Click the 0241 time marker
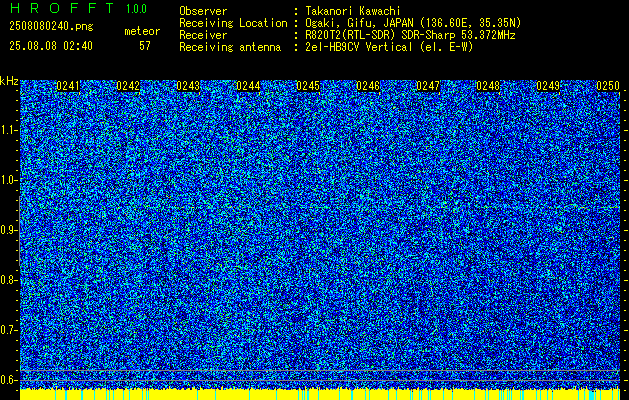This screenshot has width=629, height=400. point(68,86)
